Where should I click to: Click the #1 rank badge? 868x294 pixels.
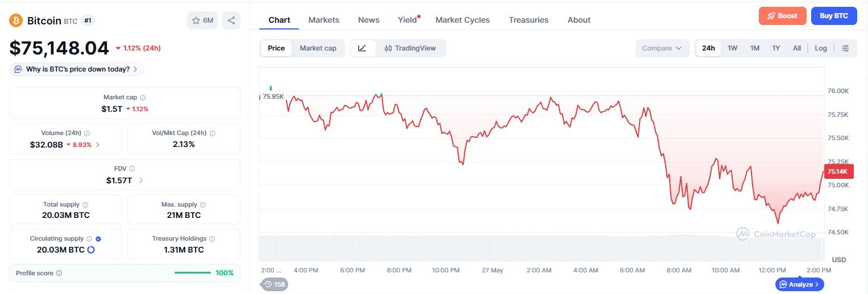pos(88,20)
